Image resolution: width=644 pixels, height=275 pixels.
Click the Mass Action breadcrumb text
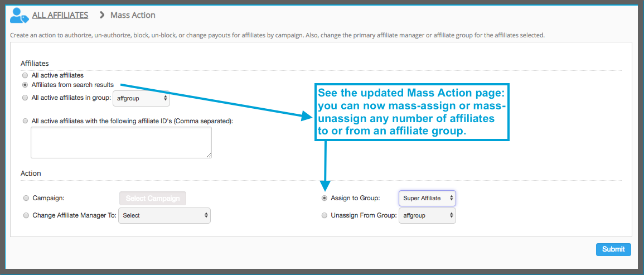pyautogui.click(x=133, y=15)
